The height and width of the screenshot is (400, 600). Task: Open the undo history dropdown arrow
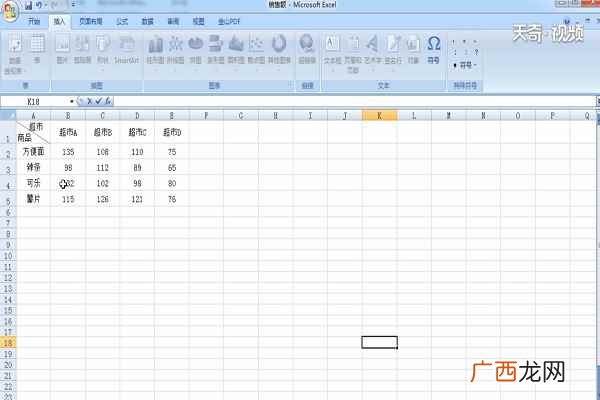coord(46,5)
